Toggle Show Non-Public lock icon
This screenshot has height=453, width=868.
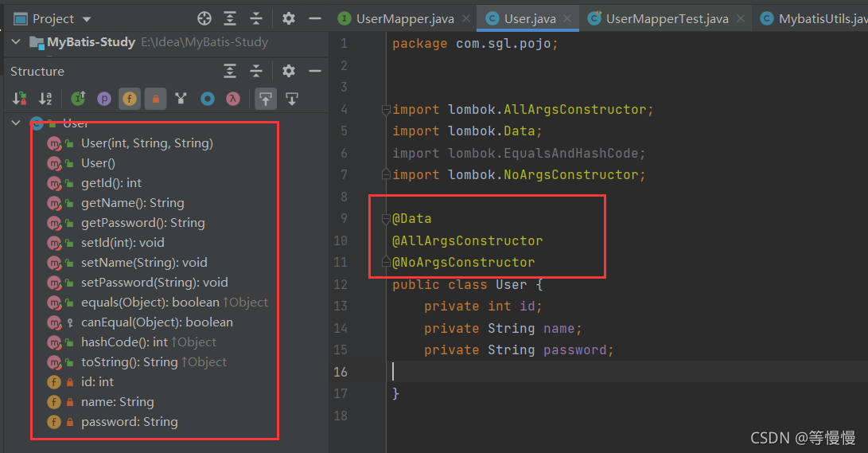[x=156, y=99]
